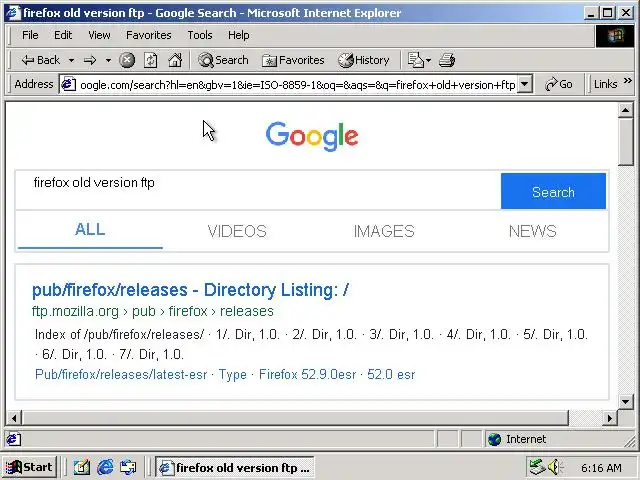This screenshot has height=480, width=640.
Task: Click the horizontal scrollbar thumb
Action: pyautogui.click(x=295, y=418)
